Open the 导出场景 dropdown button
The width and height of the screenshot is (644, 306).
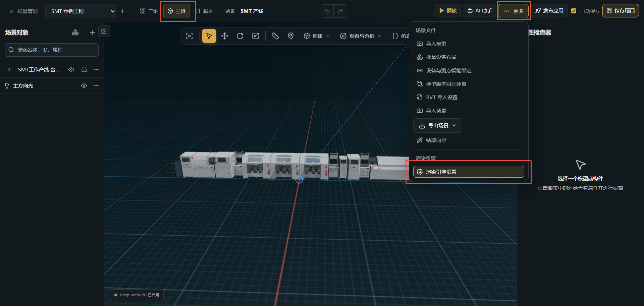pyautogui.click(x=438, y=125)
